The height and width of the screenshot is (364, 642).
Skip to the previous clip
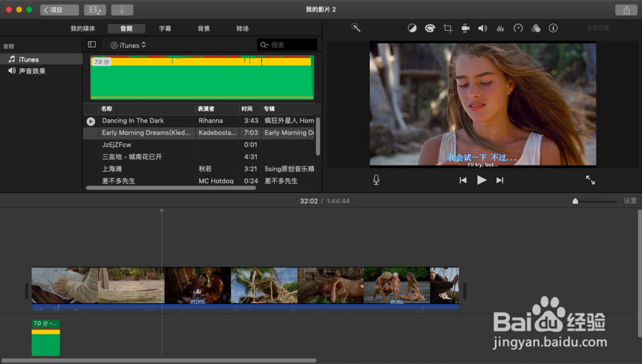pyautogui.click(x=463, y=180)
